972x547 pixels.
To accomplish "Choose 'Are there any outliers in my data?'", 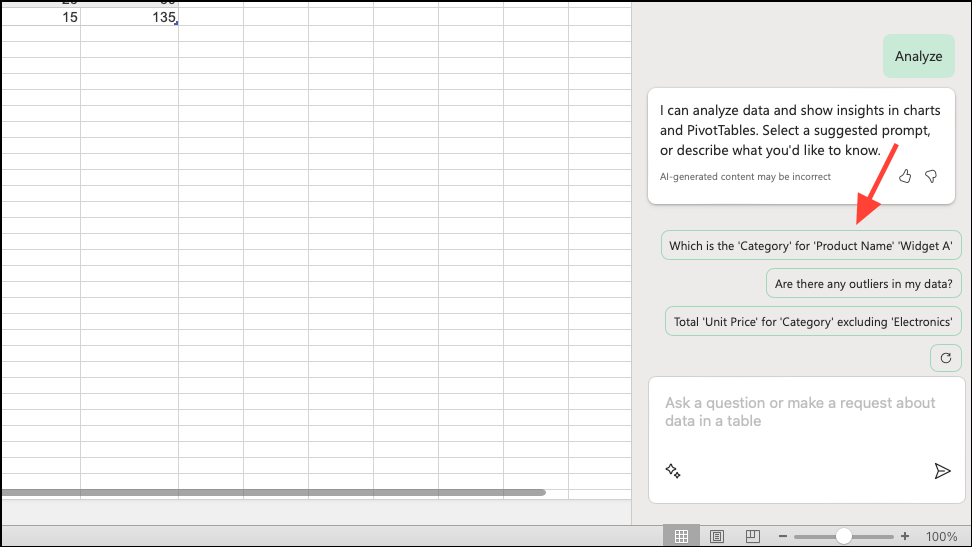I will [863, 284].
